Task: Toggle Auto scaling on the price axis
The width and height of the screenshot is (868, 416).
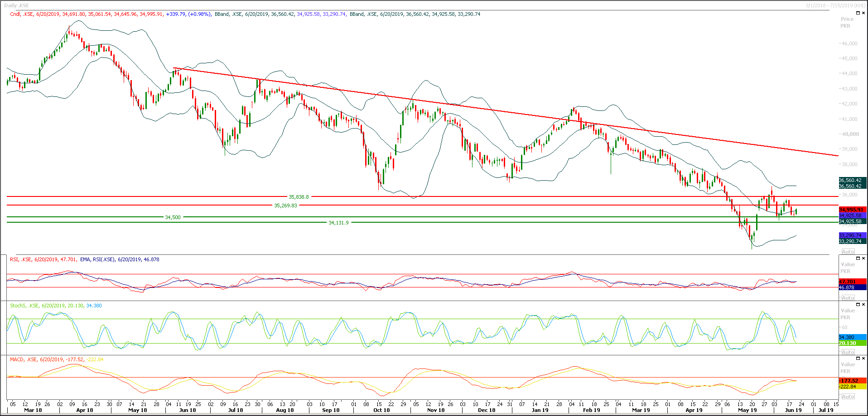Action: (848, 251)
